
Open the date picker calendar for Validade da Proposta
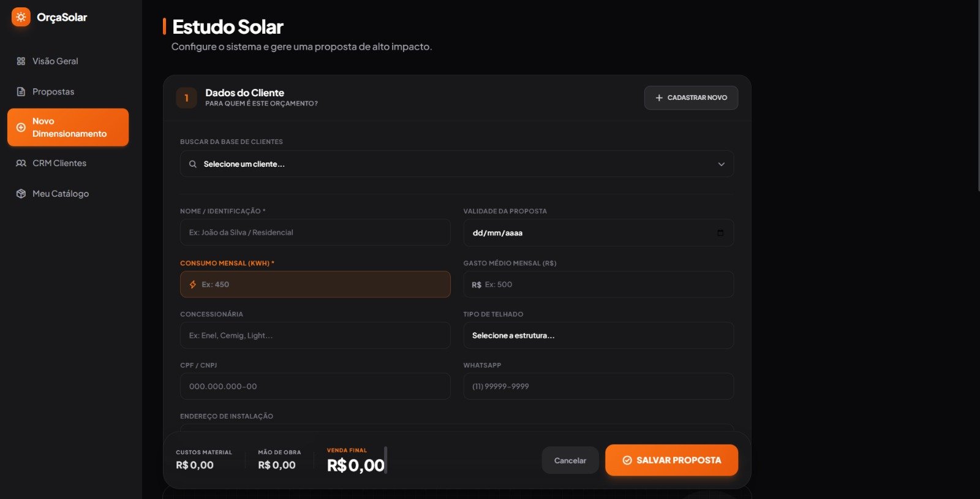tap(721, 232)
